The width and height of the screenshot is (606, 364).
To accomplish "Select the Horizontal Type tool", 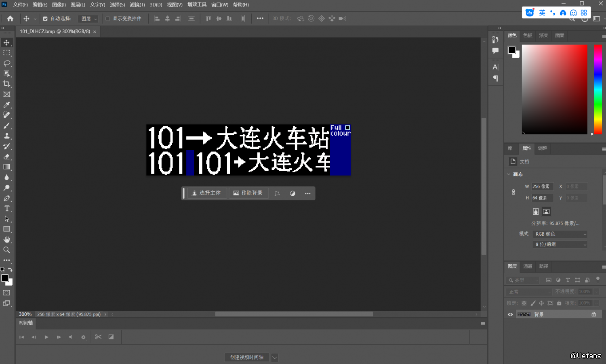I will (6, 209).
